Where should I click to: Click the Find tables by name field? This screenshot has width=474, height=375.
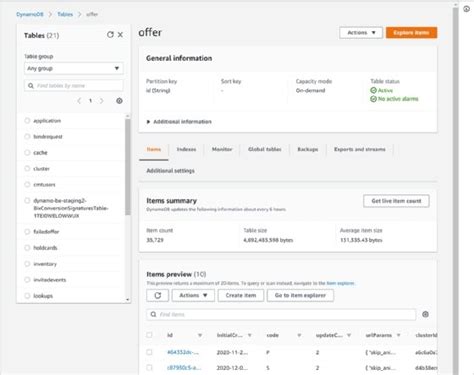click(x=74, y=86)
